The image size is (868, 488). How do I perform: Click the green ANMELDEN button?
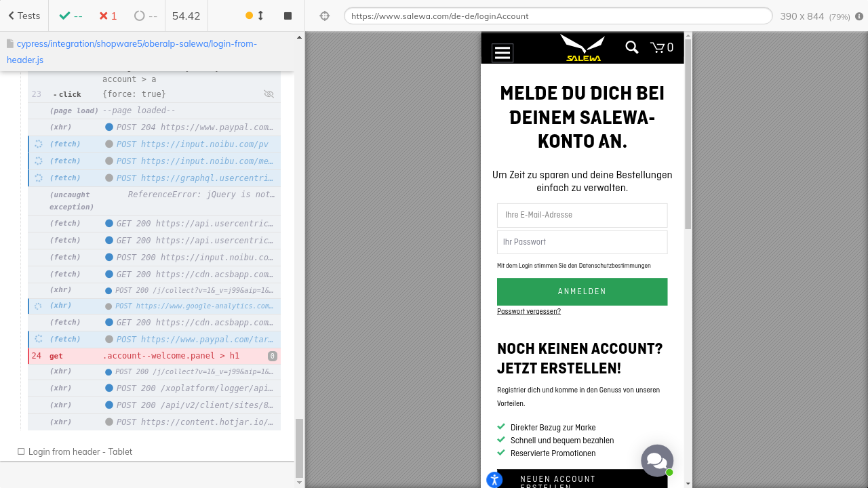[x=582, y=291]
